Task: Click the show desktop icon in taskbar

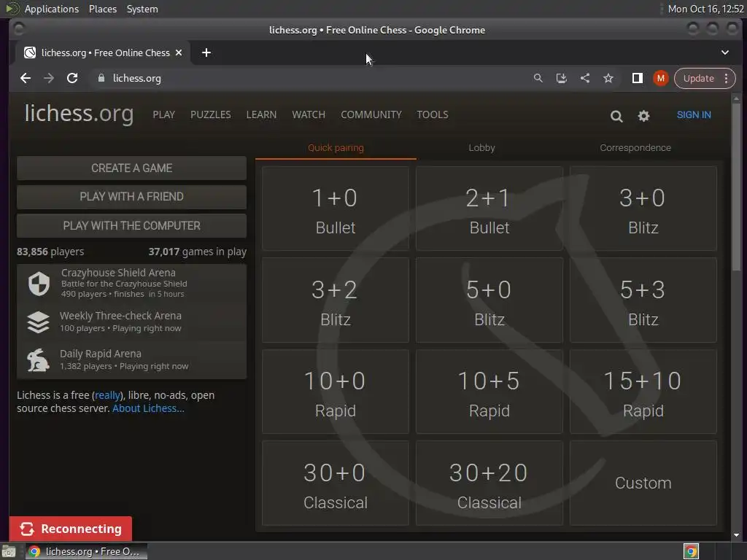Action: click(x=9, y=551)
